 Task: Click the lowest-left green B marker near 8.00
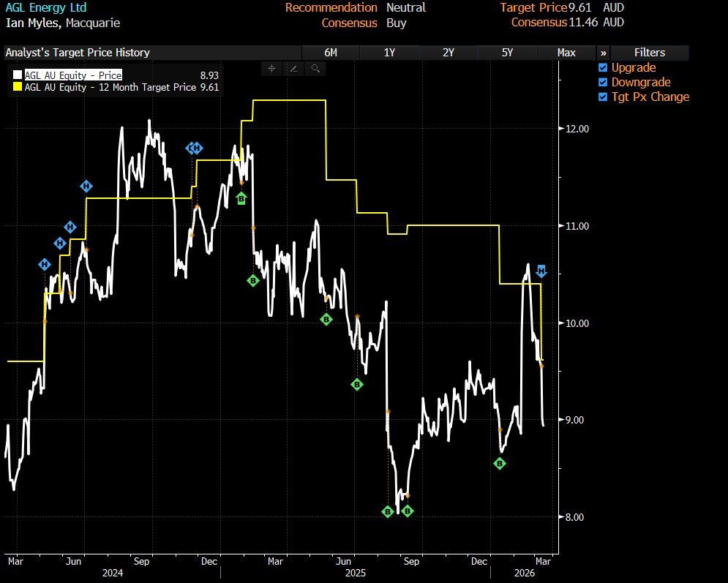tap(389, 511)
